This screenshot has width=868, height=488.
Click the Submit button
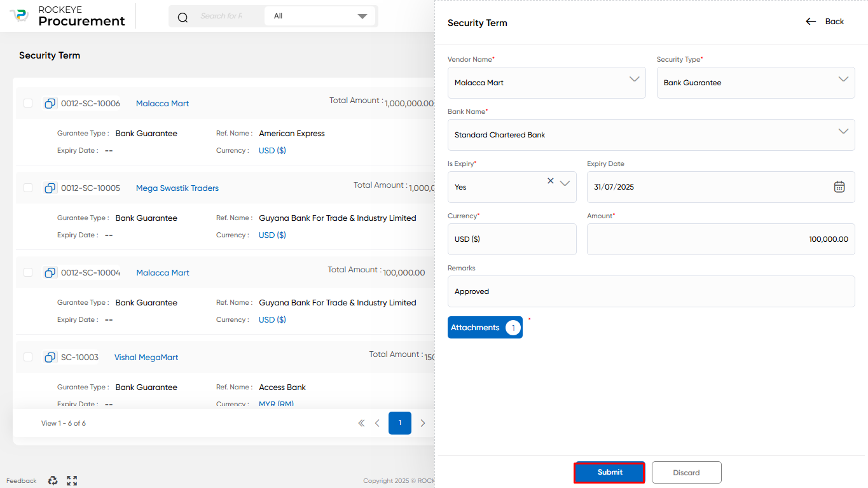click(x=610, y=472)
